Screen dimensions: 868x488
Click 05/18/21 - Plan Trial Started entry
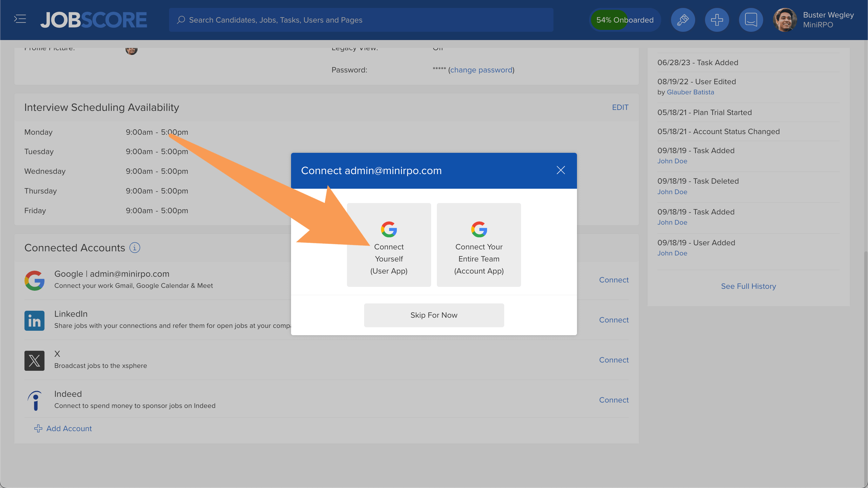point(705,112)
